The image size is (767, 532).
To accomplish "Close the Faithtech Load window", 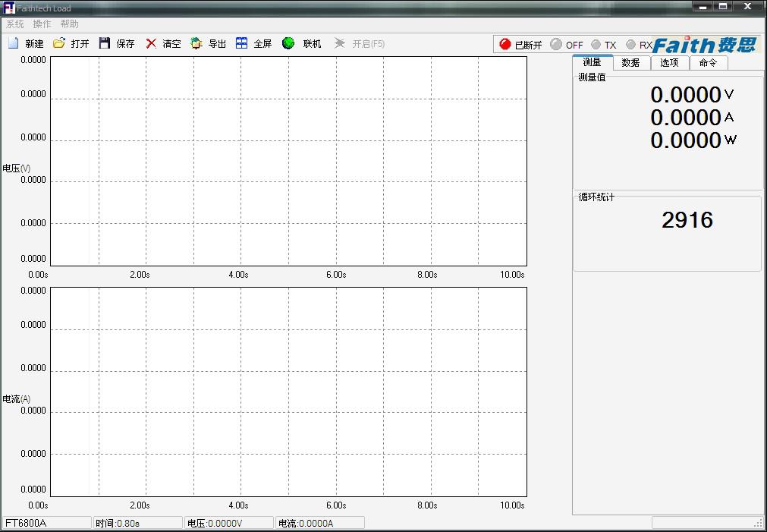I will pos(748,6).
